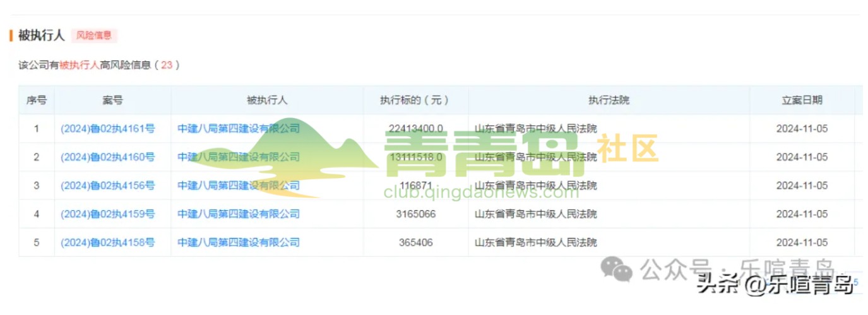Open 中建八局第四建设有限公司 link in row 2
This screenshot has width=868, height=315.
click(x=239, y=157)
